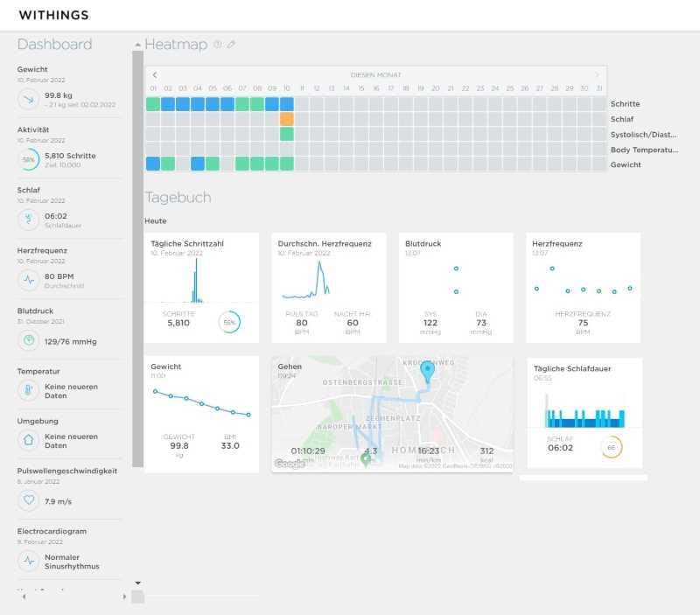
Task: Open the Pulswellengeschwindigkeit sidebar entry
Action: [x=69, y=490]
